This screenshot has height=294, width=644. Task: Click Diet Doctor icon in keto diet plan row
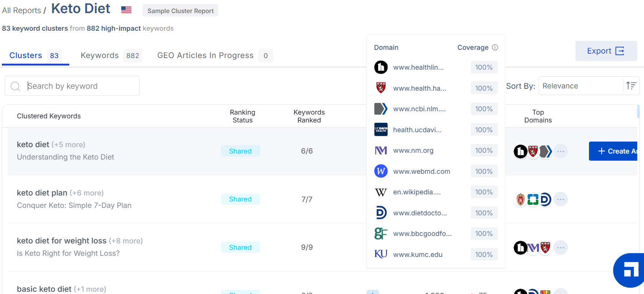click(x=546, y=199)
